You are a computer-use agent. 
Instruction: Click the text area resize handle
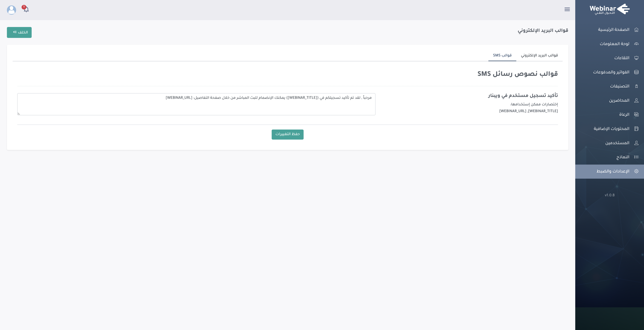click(19, 114)
